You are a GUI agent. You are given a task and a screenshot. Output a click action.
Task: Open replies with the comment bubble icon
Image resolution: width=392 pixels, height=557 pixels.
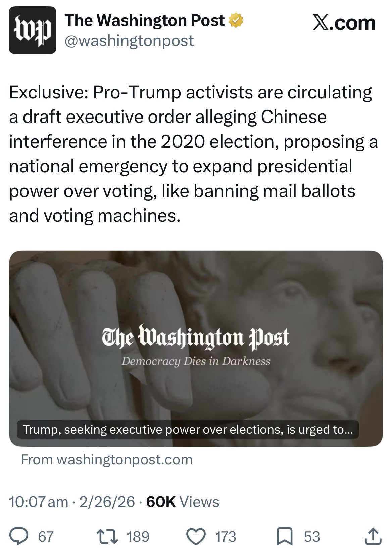[21, 536]
